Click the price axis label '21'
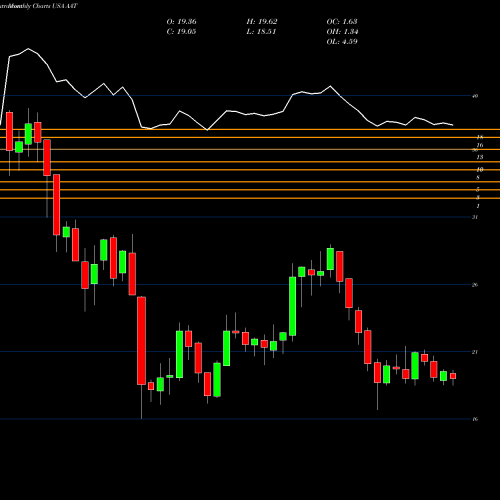The height and width of the screenshot is (500, 500). click(475, 352)
